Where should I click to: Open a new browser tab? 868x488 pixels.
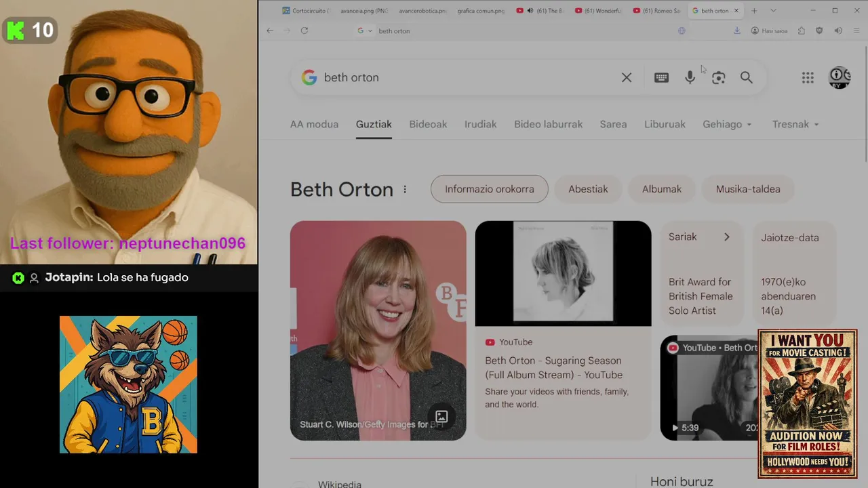pyautogui.click(x=754, y=10)
